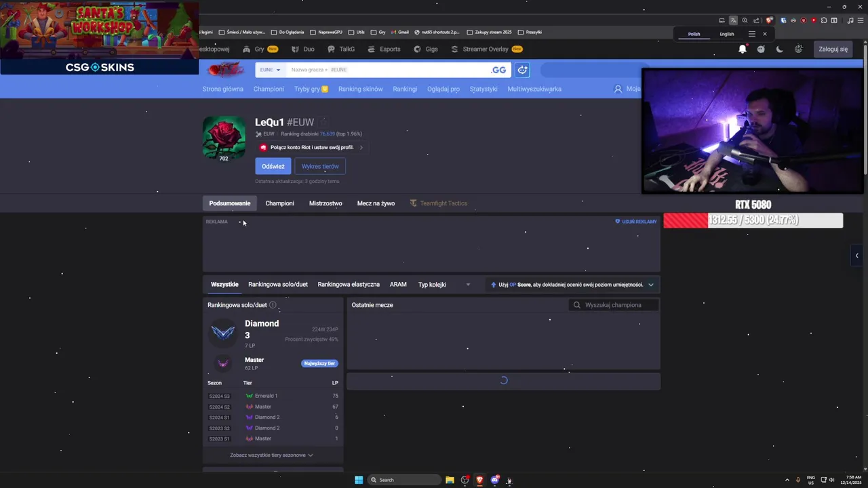Toggle dark mode moon icon
This screenshot has width=868, height=488.
(780, 49)
